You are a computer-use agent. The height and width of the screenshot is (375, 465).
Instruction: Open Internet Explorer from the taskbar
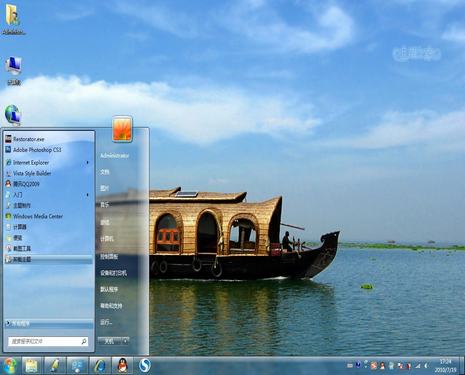click(x=100, y=366)
